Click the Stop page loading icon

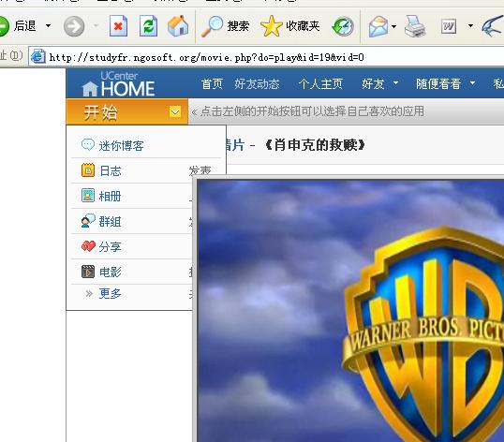click(x=118, y=26)
